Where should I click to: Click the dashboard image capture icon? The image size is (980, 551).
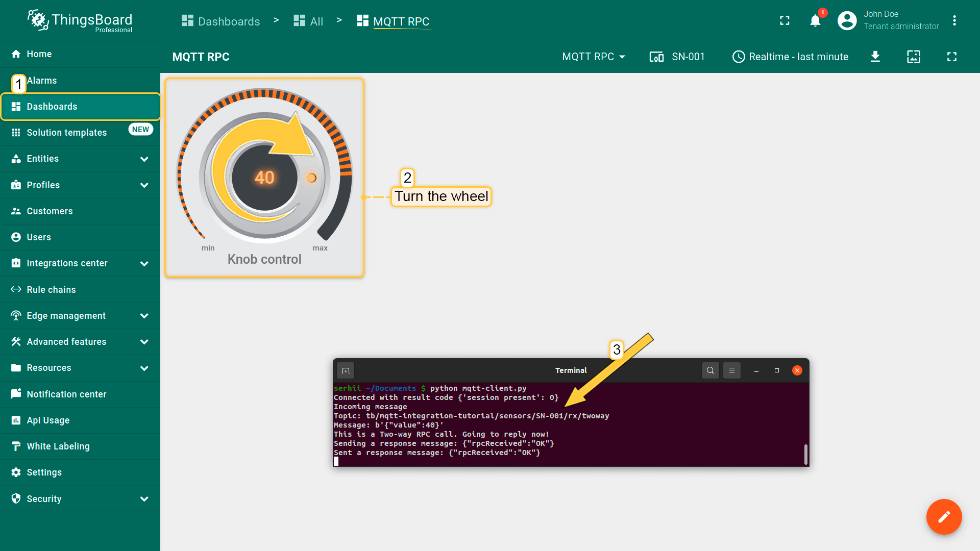pyautogui.click(x=913, y=57)
